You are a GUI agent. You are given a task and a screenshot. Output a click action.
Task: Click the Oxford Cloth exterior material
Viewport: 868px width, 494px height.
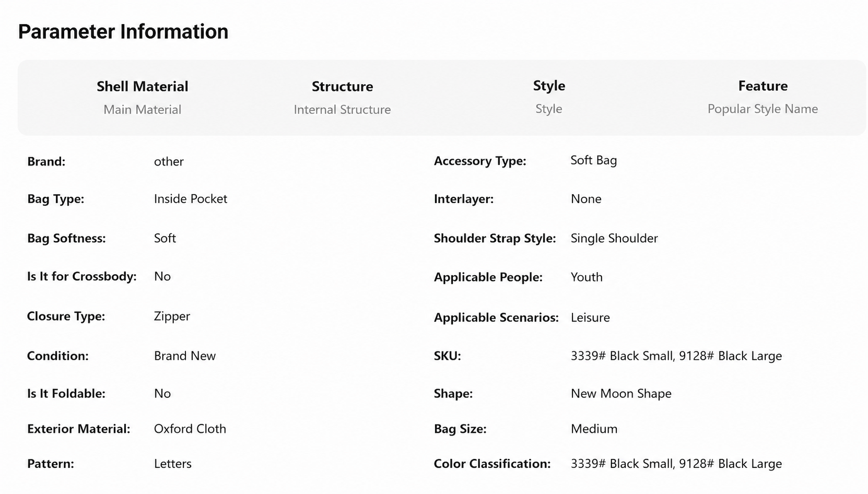point(190,429)
